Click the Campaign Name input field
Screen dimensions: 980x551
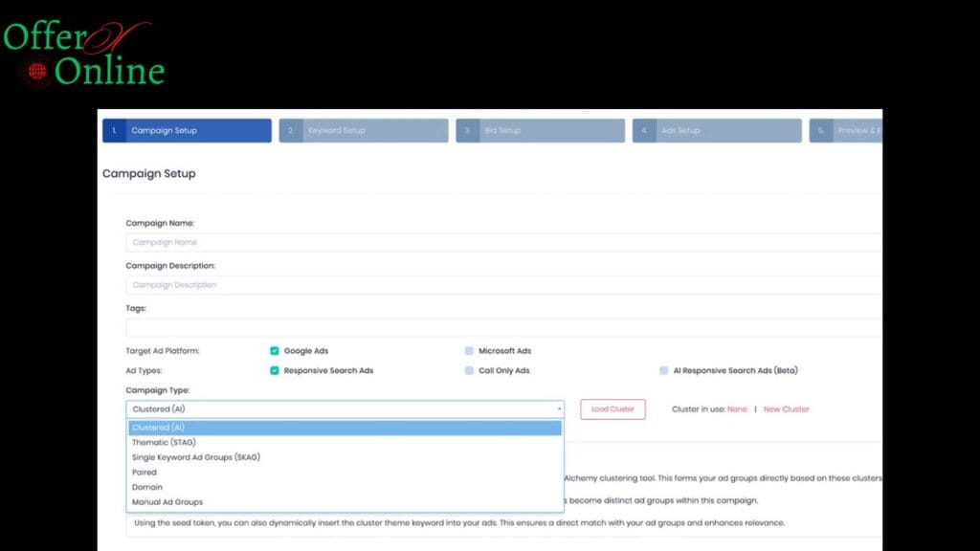click(502, 243)
